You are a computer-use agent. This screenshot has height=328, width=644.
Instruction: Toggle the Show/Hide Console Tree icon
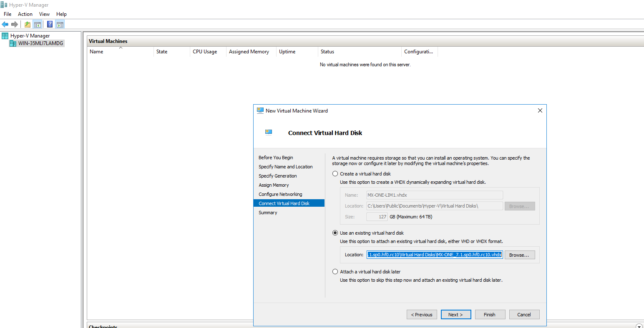[x=38, y=25]
